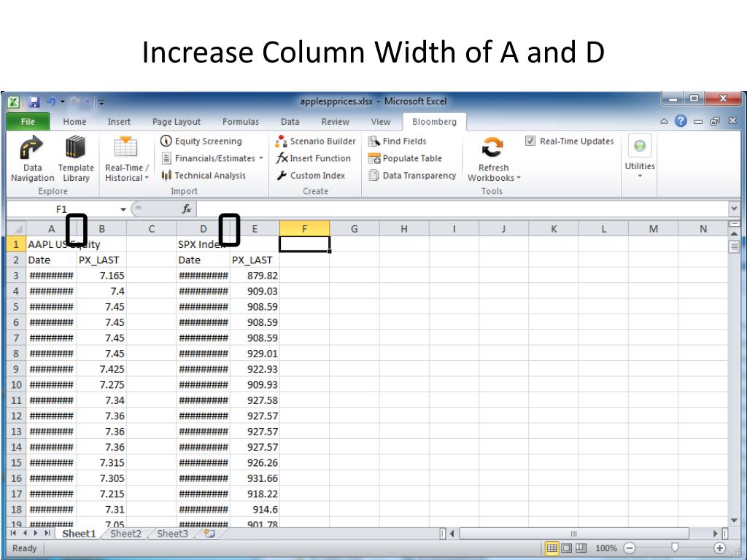The height and width of the screenshot is (560, 747).
Task: Open the File tab
Action: coord(28,122)
